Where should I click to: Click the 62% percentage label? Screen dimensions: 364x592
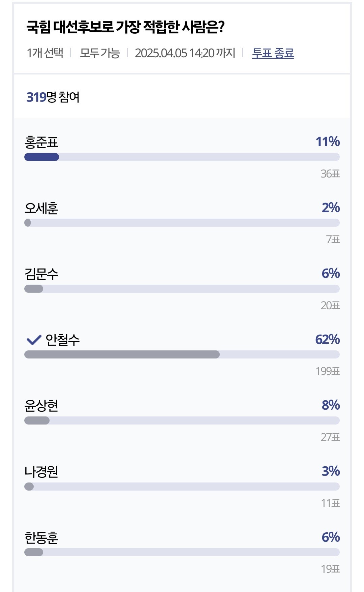pyautogui.click(x=327, y=339)
